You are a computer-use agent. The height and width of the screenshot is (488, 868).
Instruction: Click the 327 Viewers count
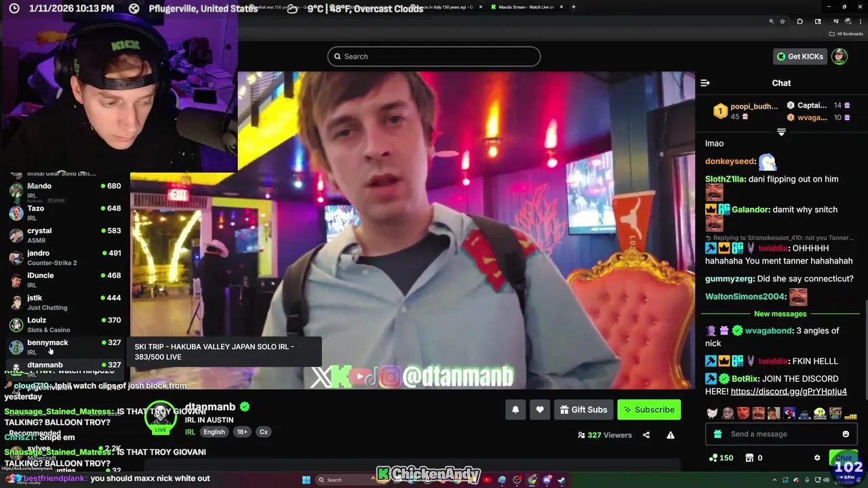[x=604, y=435]
